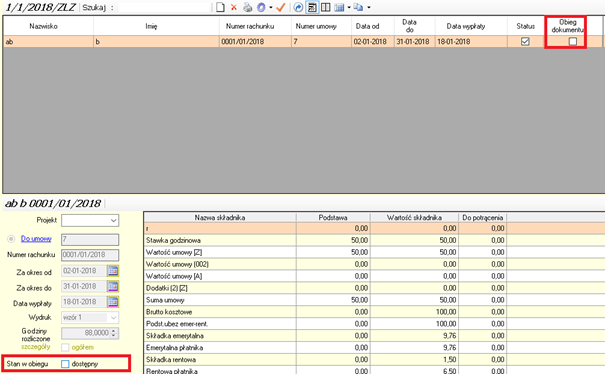
Task: Sort by the Data od column header
Action: click(372, 26)
